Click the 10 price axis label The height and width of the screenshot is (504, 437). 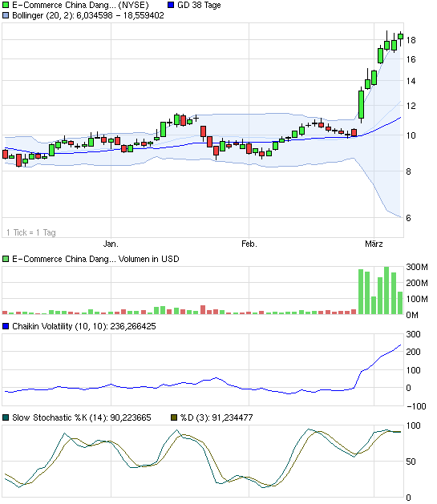point(411,135)
